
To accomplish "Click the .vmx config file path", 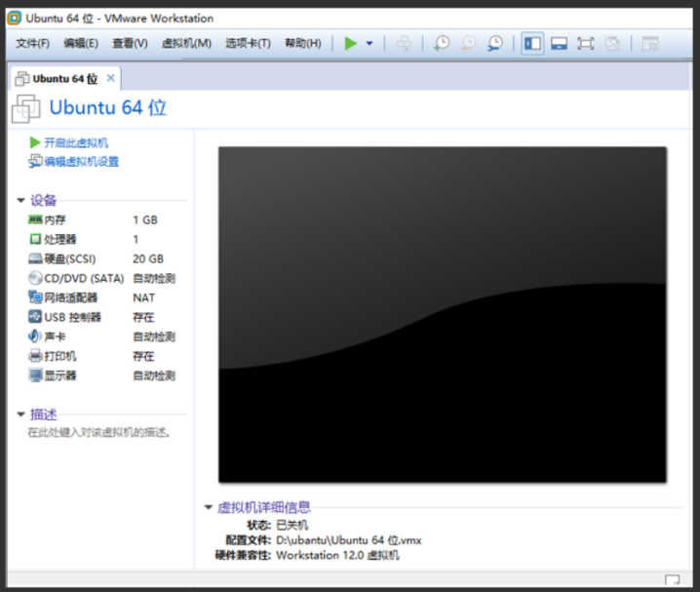I will [349, 540].
